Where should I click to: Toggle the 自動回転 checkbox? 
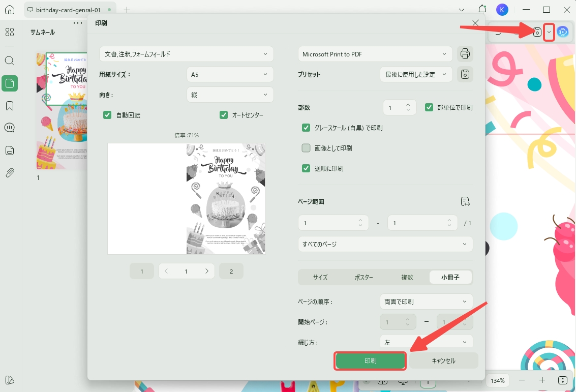107,115
